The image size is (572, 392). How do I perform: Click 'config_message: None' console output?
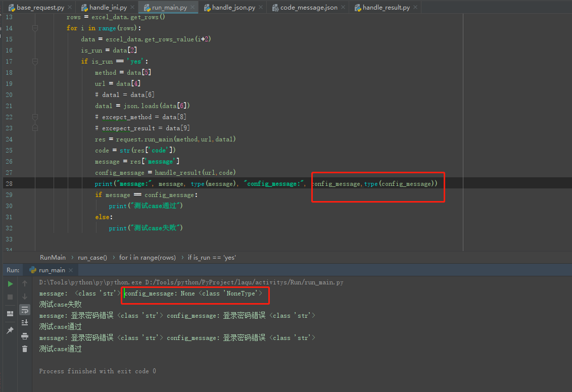(159, 293)
